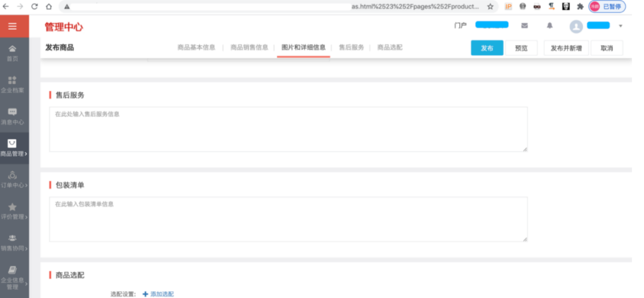Click the 预览 button
Viewport: 644px width, 298px height.
point(521,48)
